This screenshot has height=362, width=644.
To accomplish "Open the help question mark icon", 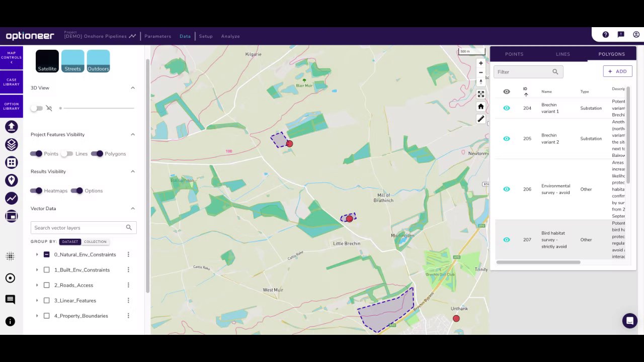I will [x=606, y=35].
